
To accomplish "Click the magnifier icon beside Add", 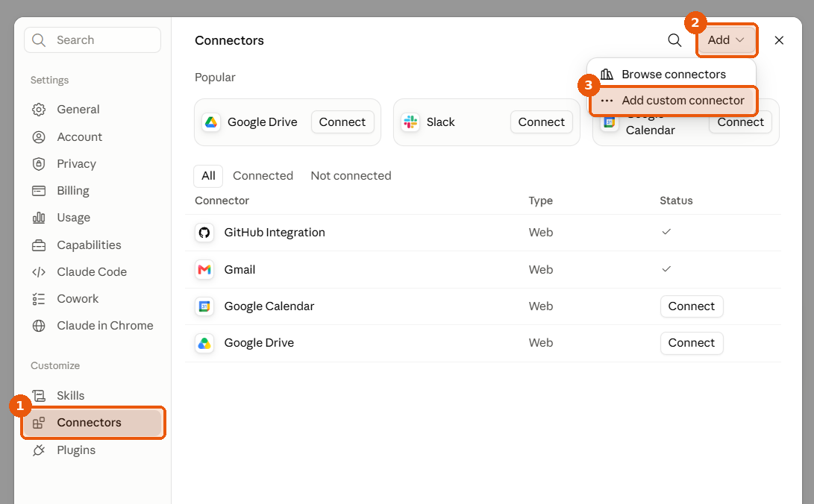I will (674, 40).
